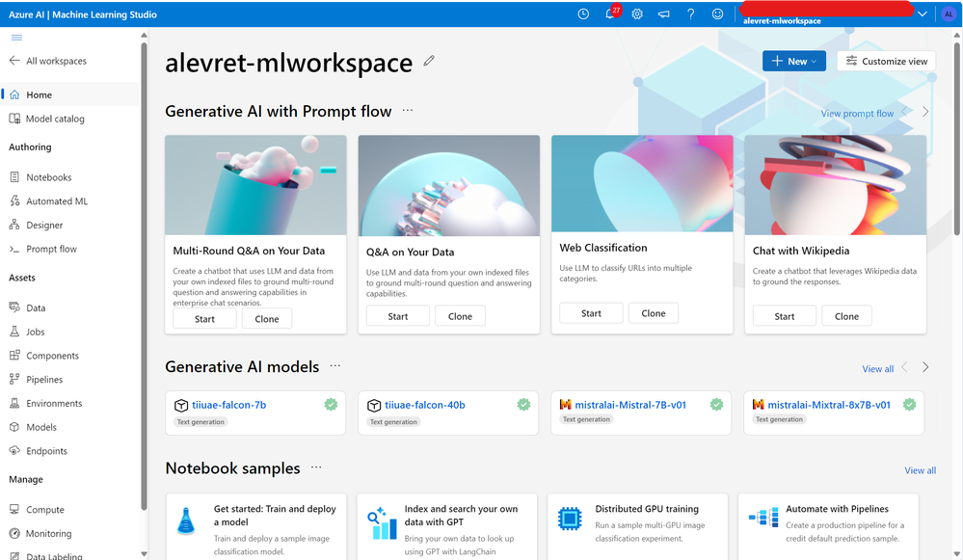Click the Environments sidebar icon

(x=14, y=403)
